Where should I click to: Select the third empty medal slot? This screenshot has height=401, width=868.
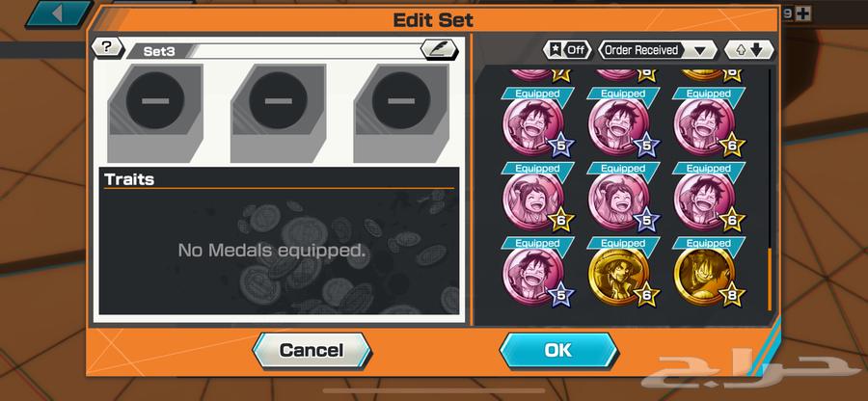(401, 113)
